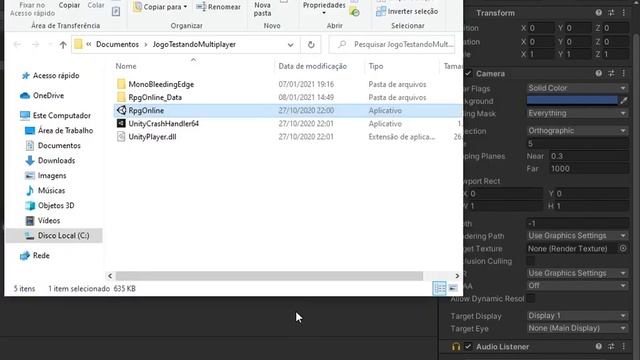Viewport: 640px width, 360px height.
Task: Open Clear Flags Solid Color dropdown
Action: [577, 88]
